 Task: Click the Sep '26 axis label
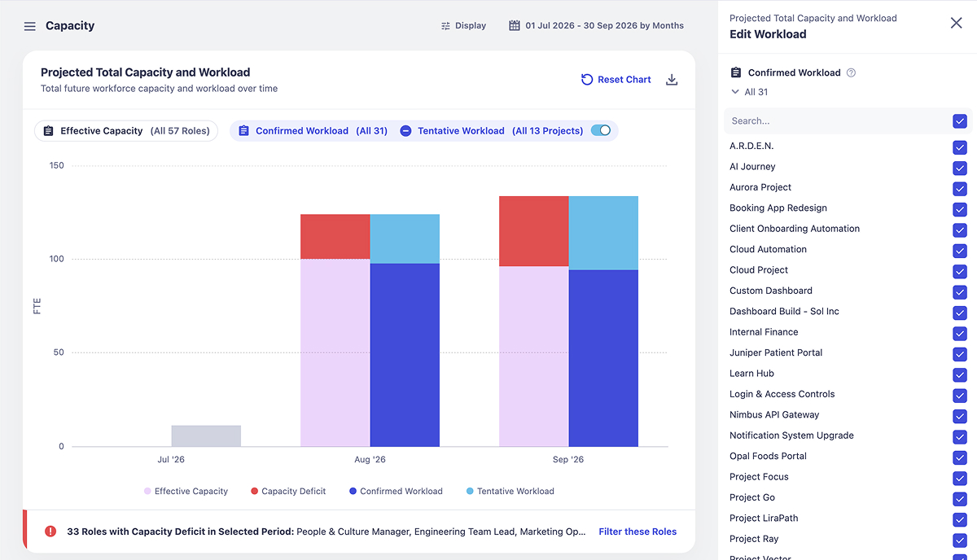[568, 460]
